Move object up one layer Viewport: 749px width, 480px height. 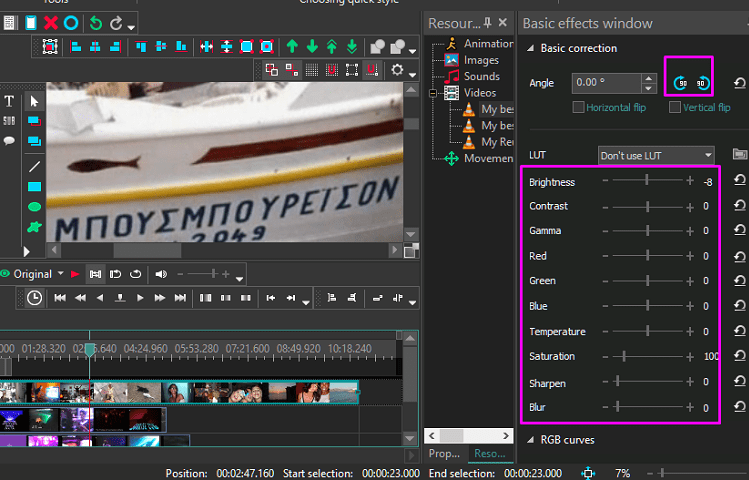[x=292, y=46]
